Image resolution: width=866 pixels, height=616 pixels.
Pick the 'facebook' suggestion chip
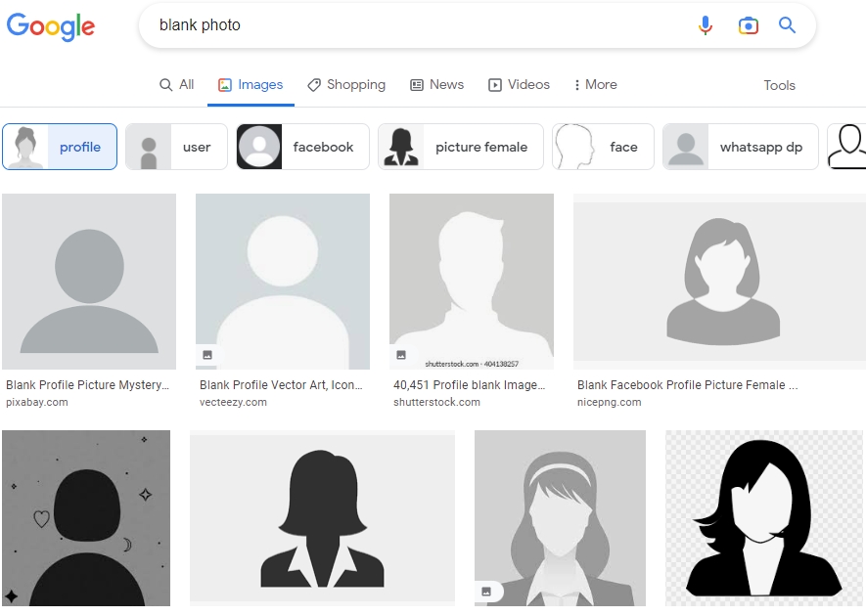coord(302,147)
